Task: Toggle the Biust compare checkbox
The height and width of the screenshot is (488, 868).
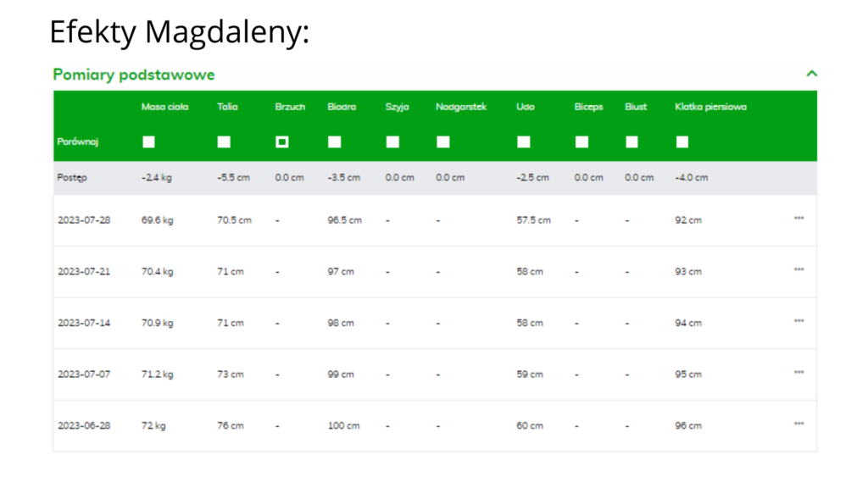Action: point(632,142)
